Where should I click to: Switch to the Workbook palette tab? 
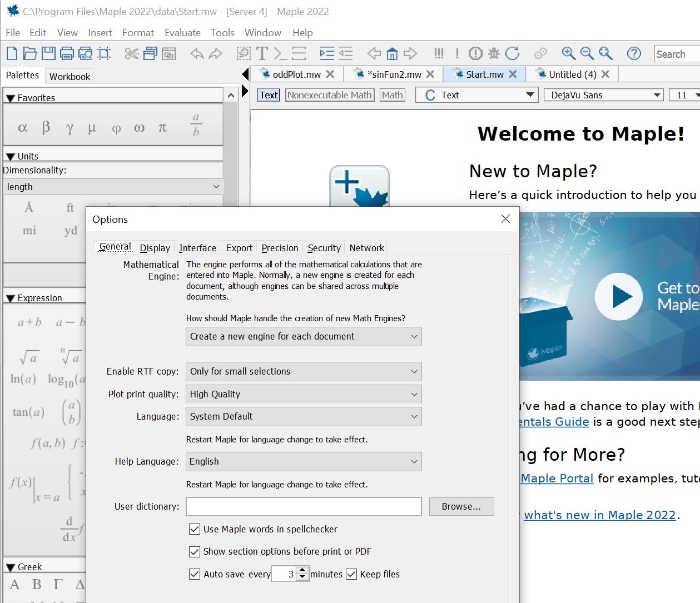tap(69, 77)
